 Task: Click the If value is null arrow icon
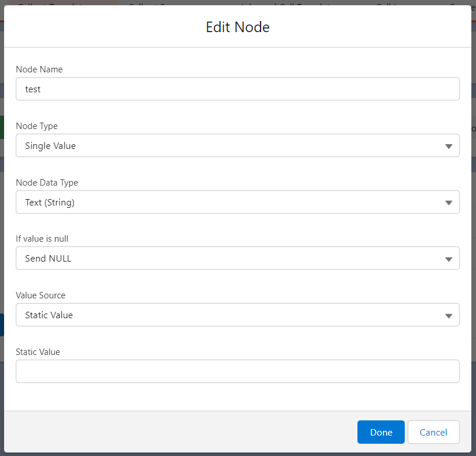click(x=449, y=259)
